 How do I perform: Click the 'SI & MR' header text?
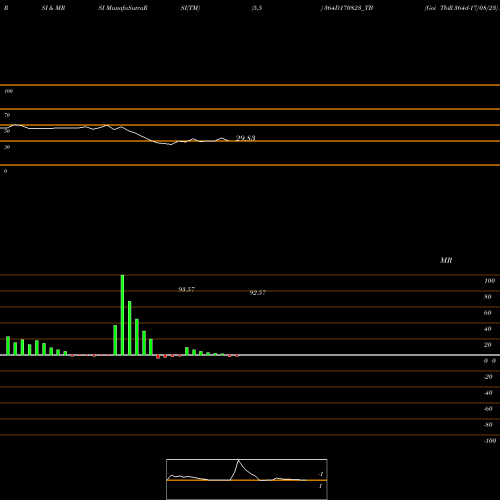pyautogui.click(x=53, y=8)
